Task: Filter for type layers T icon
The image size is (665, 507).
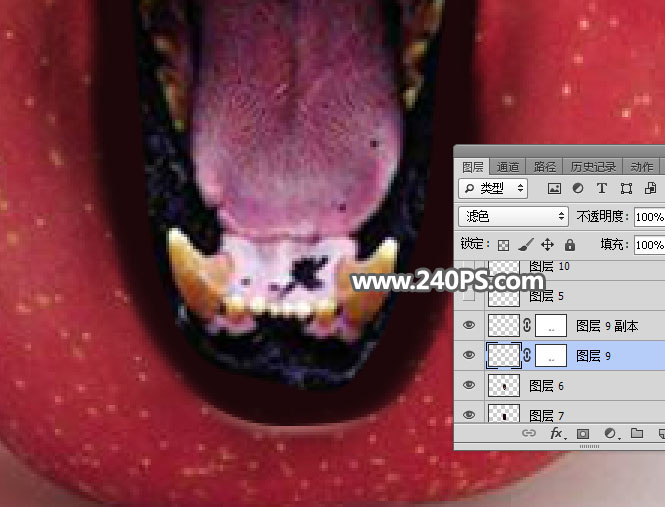Action: point(601,188)
